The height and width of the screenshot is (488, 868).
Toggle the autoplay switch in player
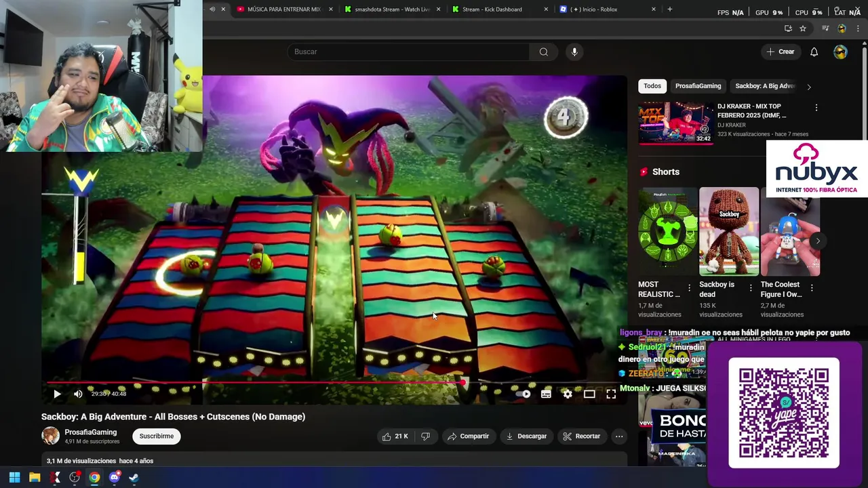[523, 394]
